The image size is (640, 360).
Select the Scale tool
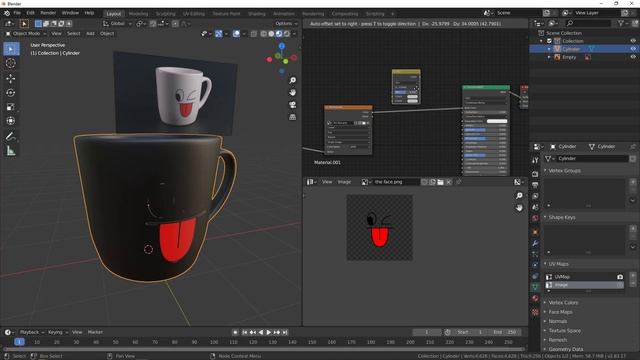11,107
